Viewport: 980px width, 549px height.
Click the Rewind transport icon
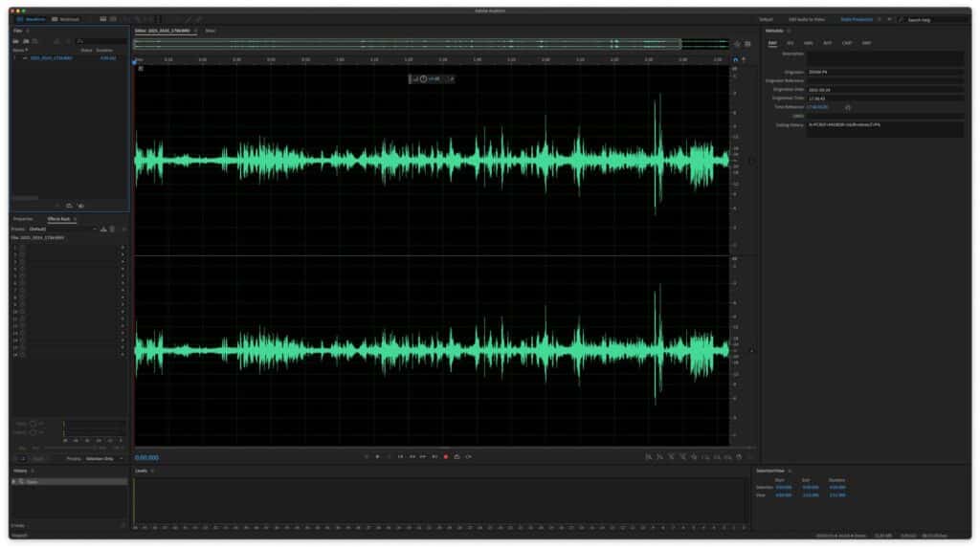coord(412,456)
